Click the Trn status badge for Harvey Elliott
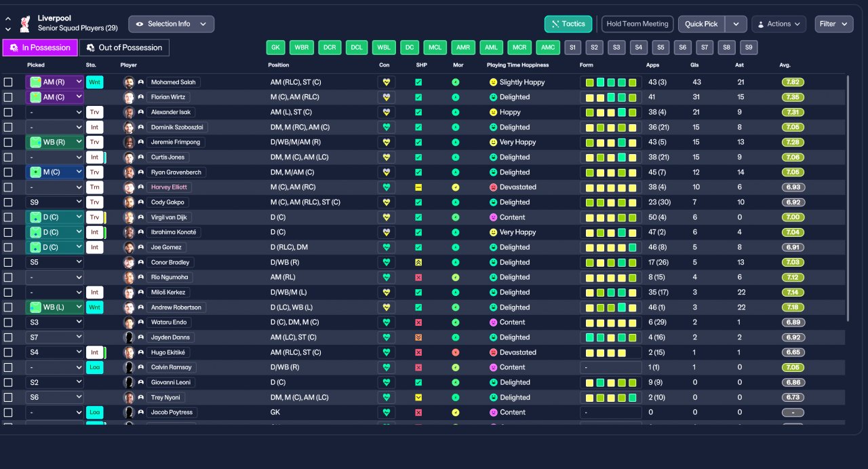Screen dimensions: 868x469 click(94, 187)
